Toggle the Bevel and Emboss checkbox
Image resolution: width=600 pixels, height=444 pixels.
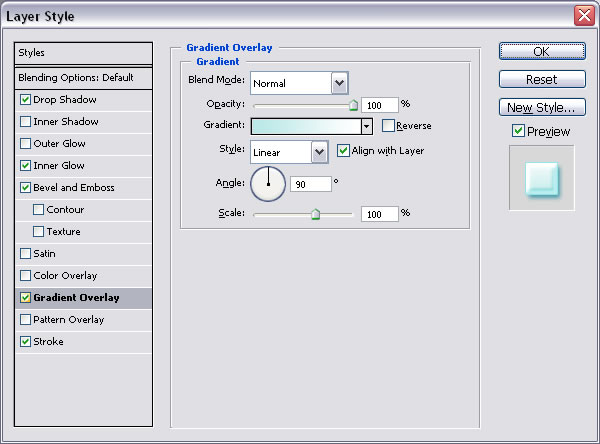pos(25,188)
